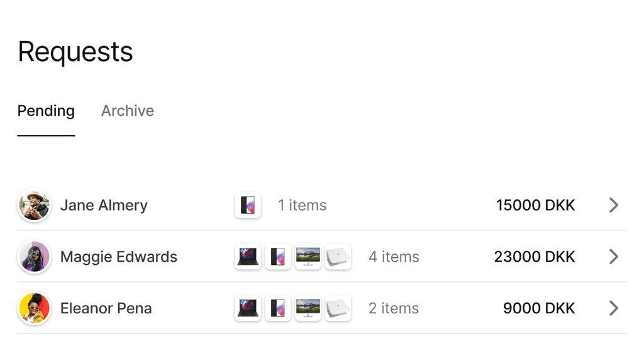Image resolution: width=644 pixels, height=351 pixels.
Task: Switch to the Pending tab
Action: 46,111
